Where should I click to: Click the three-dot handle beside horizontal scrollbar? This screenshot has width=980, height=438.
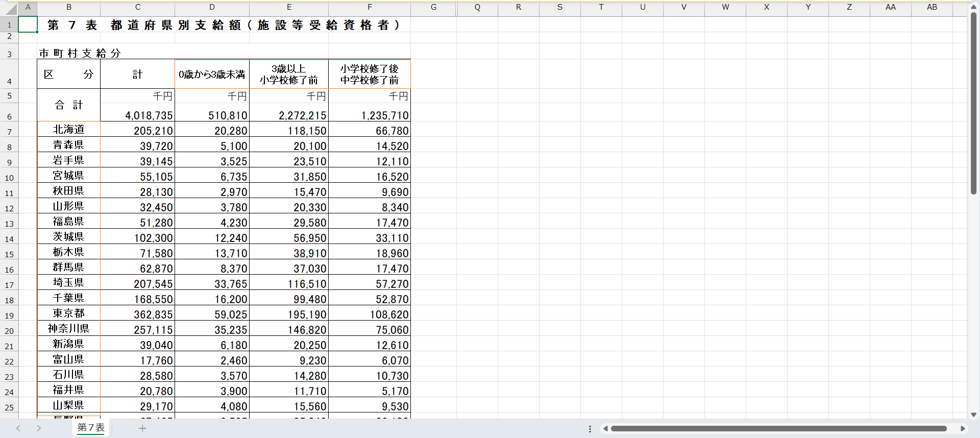(590, 429)
